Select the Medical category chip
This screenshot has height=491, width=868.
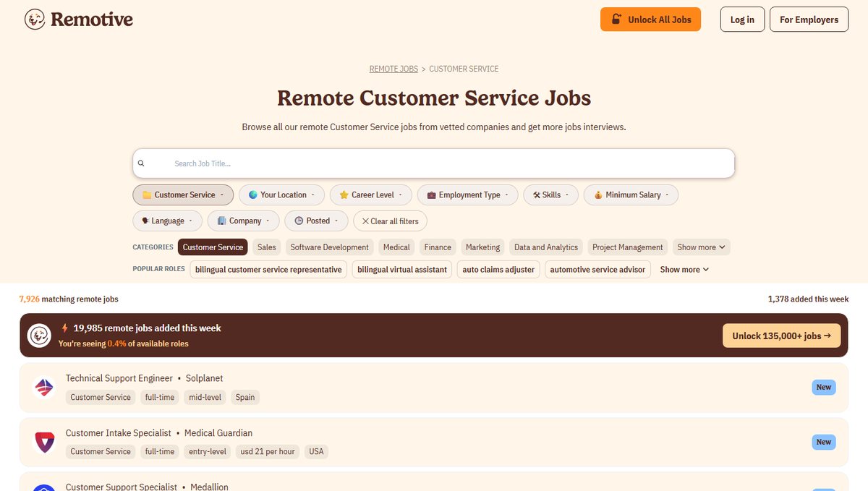click(396, 247)
